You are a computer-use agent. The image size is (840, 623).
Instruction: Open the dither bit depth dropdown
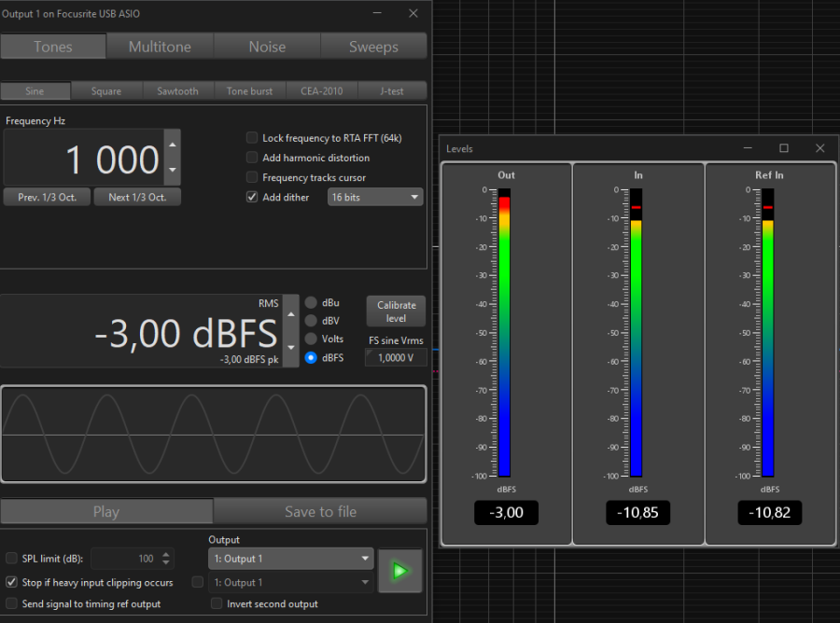(x=375, y=197)
